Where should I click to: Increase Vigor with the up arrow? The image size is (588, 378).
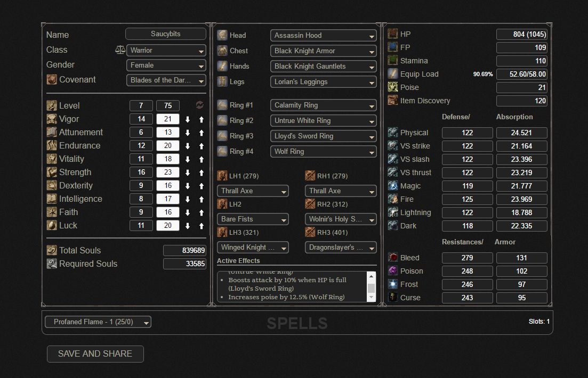click(x=202, y=119)
